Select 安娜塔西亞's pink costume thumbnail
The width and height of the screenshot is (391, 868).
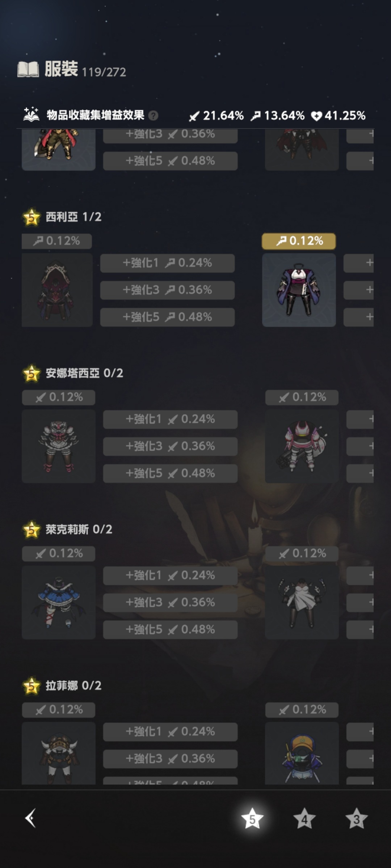tap(302, 446)
